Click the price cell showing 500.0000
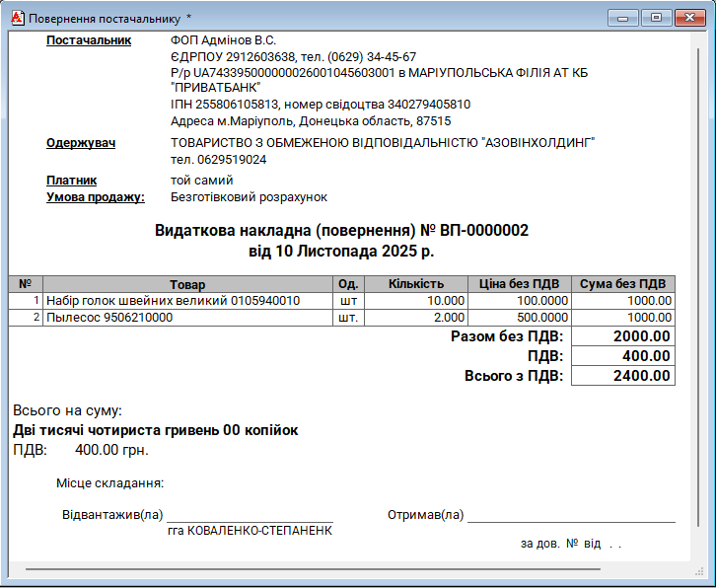The image size is (716, 588). [x=519, y=318]
